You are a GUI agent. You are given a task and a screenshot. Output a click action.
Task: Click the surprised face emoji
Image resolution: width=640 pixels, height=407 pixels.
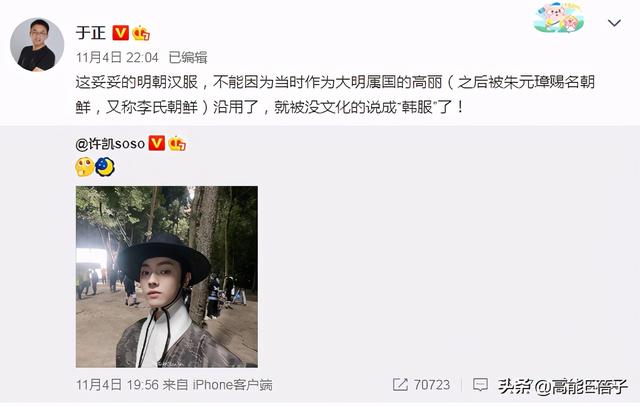click(x=84, y=167)
